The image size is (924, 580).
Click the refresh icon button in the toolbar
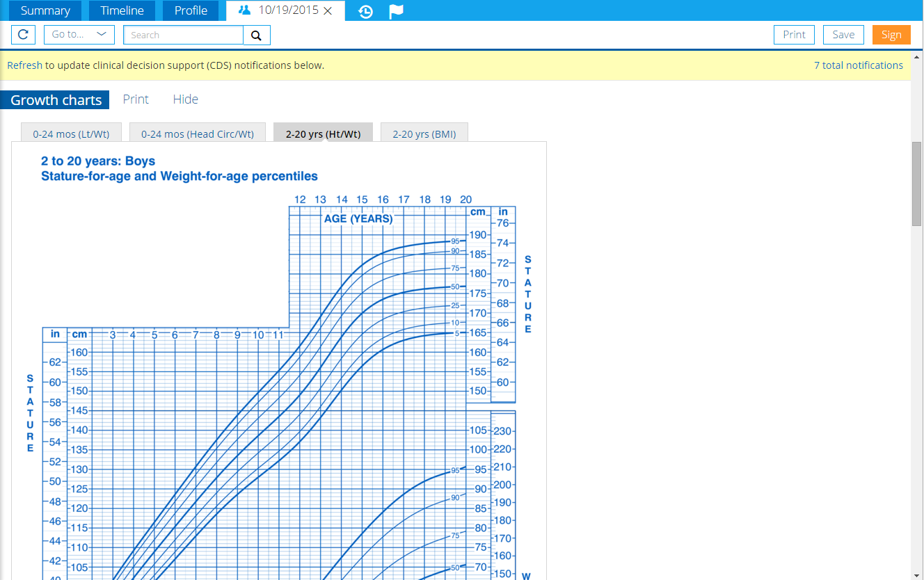click(x=24, y=35)
